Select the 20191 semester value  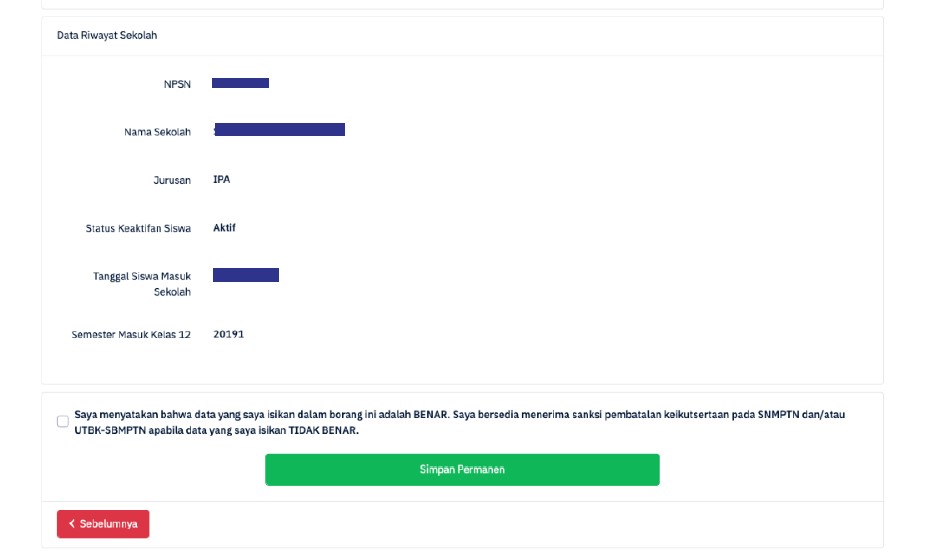click(x=228, y=334)
